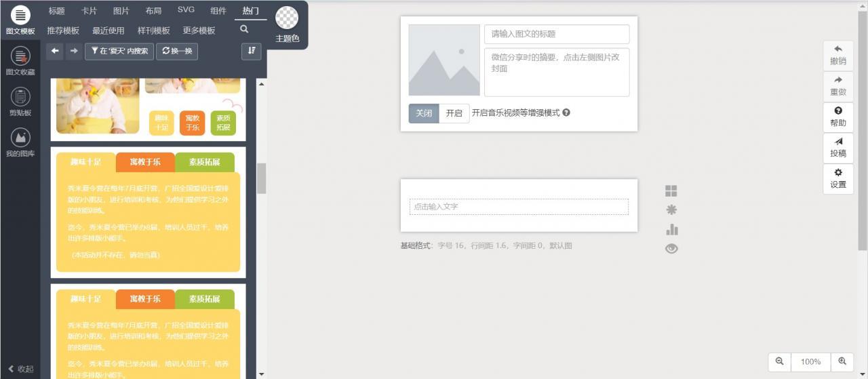Viewport: 868px width, 379px height.
Task: Switch to the 布局 tab
Action: click(x=153, y=11)
